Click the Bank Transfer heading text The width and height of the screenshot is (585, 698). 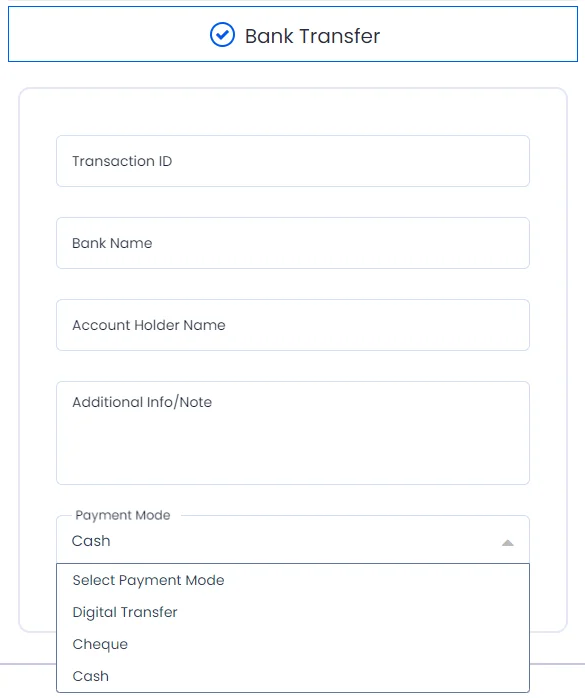[313, 36]
